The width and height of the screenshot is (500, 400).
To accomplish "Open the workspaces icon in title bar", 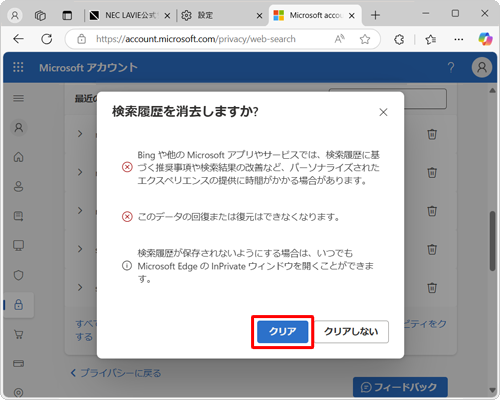I will 40,15.
